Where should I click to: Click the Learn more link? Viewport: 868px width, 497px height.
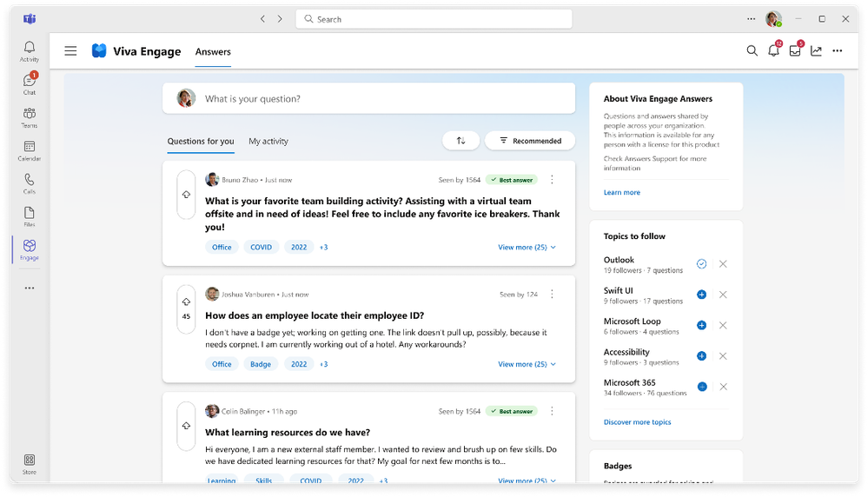(621, 193)
